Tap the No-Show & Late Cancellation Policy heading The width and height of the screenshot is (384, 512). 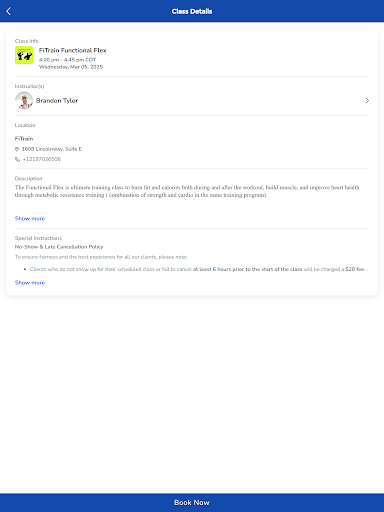59,247
